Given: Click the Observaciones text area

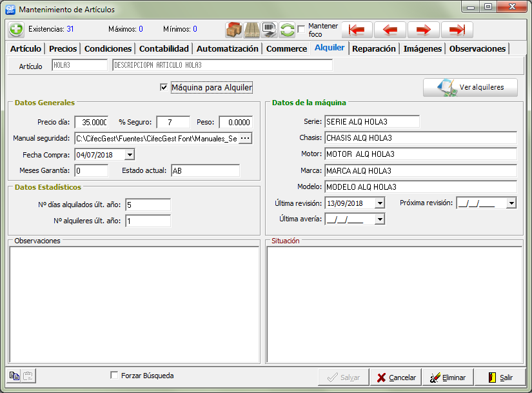Looking at the screenshot, I should (x=134, y=305).
